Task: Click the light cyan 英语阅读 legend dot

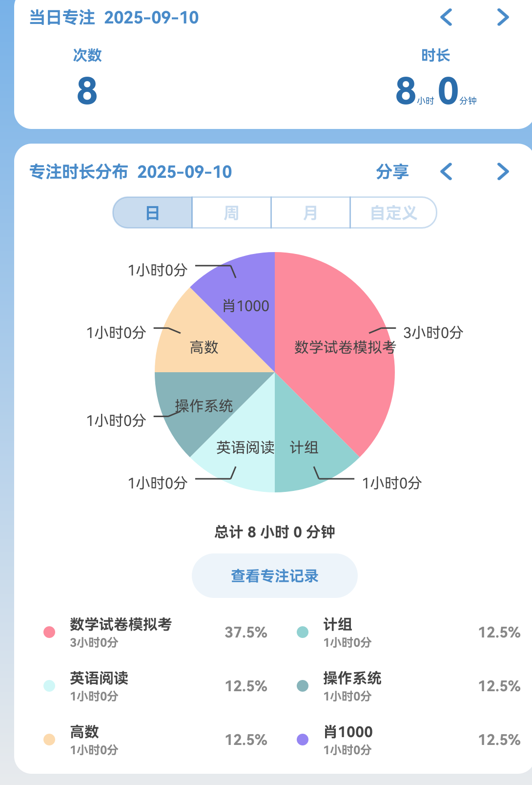Action: point(49,686)
